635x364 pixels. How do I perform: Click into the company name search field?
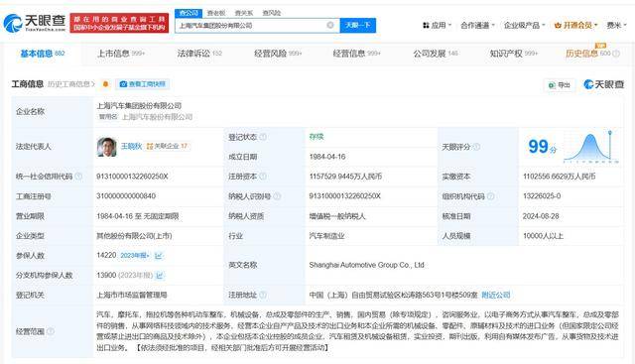click(251, 25)
